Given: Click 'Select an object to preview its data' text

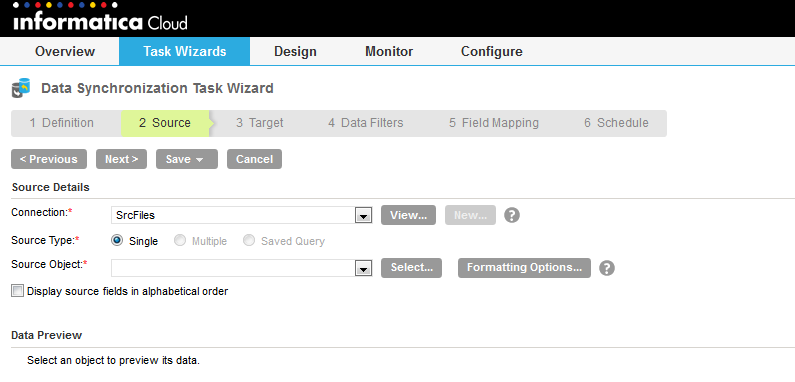Looking at the screenshot, I should (114, 361).
